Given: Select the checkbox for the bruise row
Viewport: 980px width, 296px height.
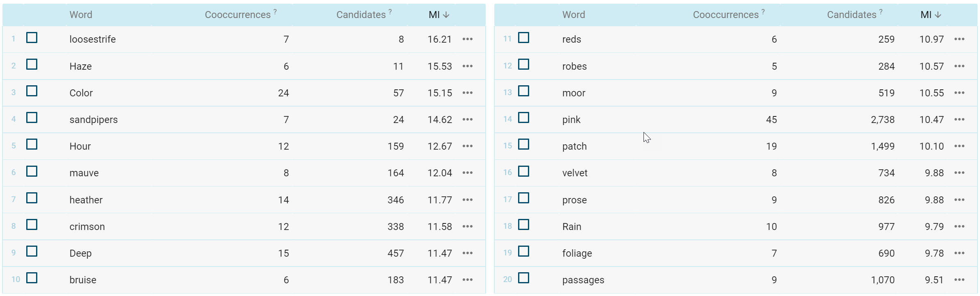Looking at the screenshot, I should point(32,278).
